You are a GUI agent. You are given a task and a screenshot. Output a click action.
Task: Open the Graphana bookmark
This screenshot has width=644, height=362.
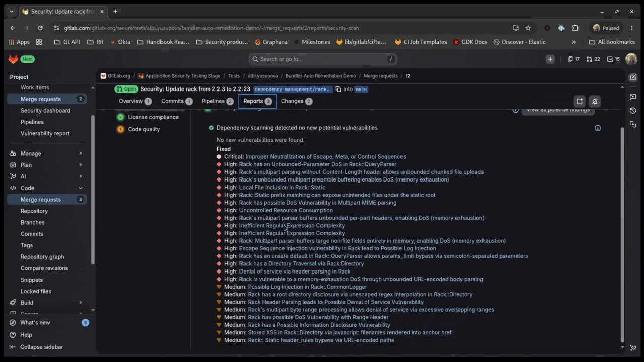pyautogui.click(x=271, y=42)
